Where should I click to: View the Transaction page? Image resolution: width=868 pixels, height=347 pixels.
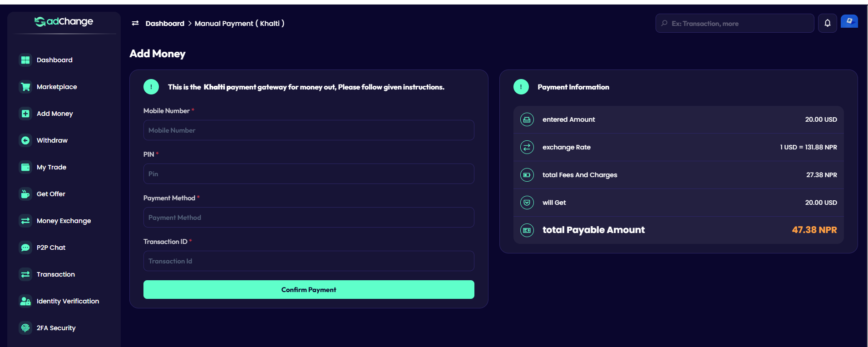click(56, 274)
